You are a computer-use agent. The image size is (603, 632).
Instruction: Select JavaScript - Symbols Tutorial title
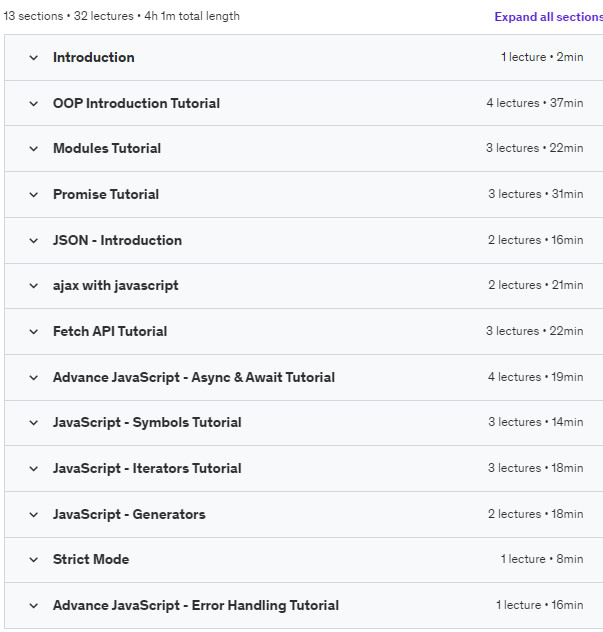click(x=147, y=422)
